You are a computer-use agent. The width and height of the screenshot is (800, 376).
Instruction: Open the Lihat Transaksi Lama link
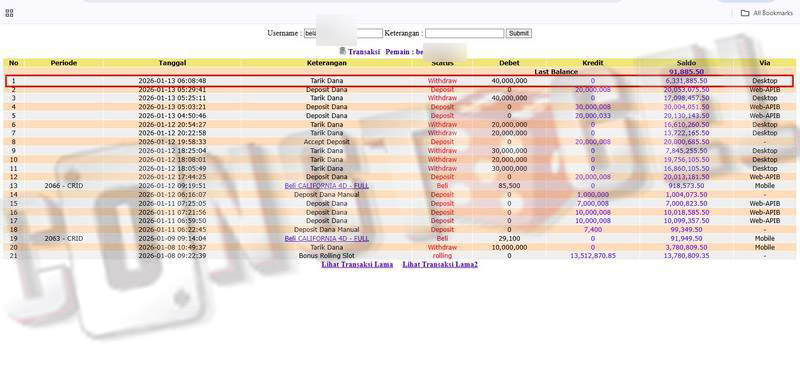click(357, 264)
